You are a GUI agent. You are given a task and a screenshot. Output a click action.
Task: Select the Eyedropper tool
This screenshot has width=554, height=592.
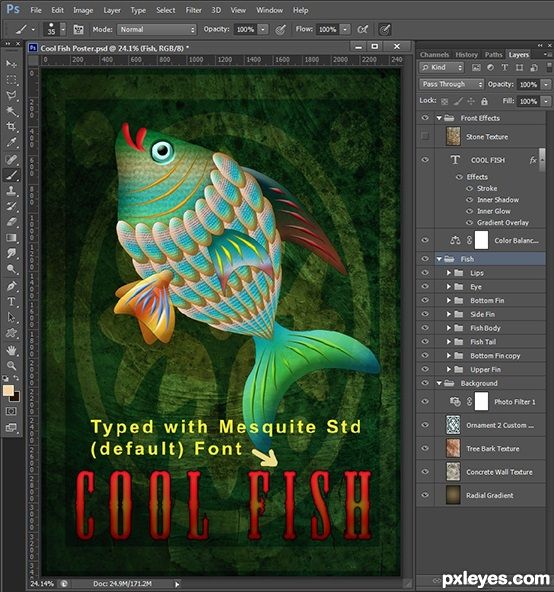(11, 143)
